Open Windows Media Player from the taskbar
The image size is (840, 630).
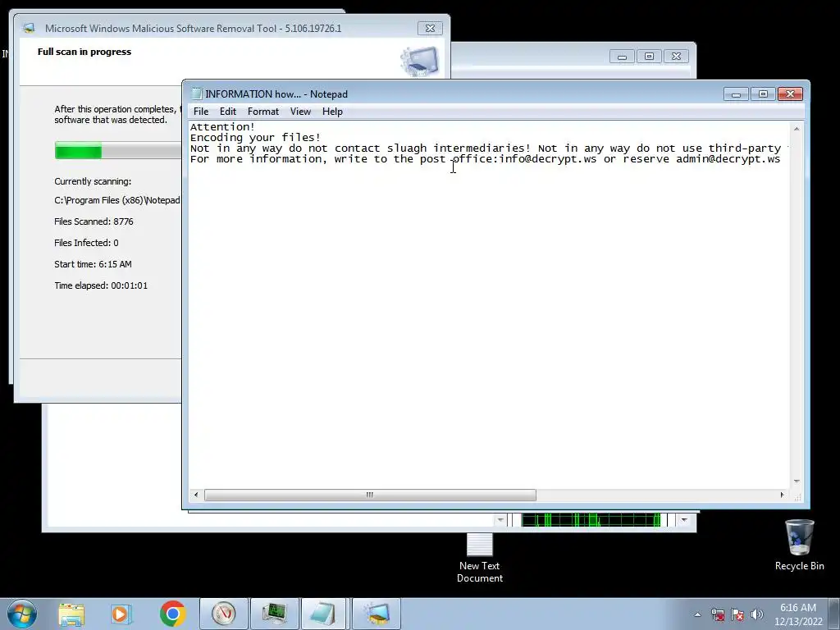[121, 614]
